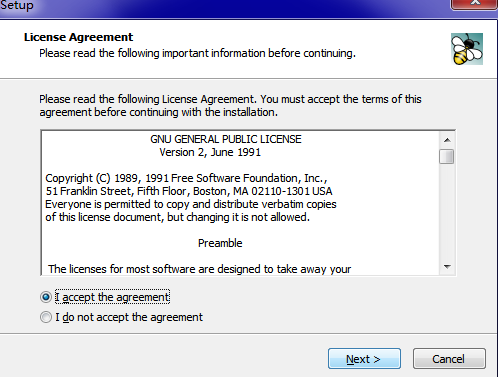Click the license scrollbar up arrow

coord(447,140)
